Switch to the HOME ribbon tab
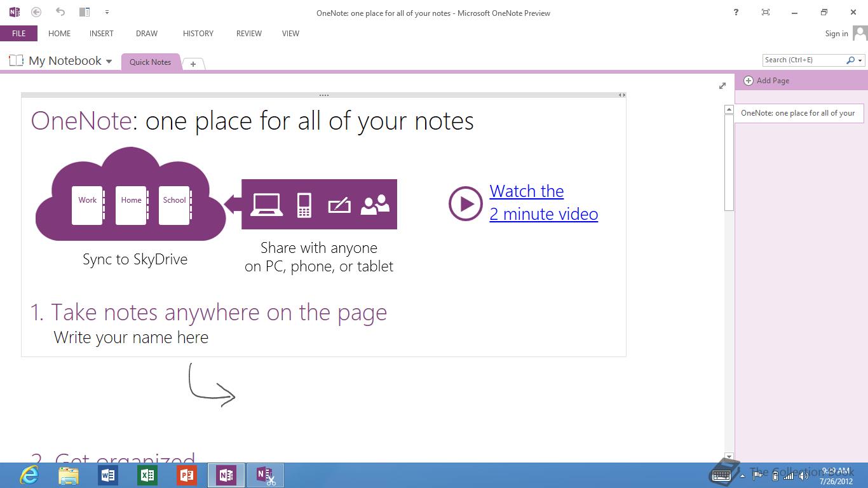Screen dimensions: 868x488 (x=59, y=34)
